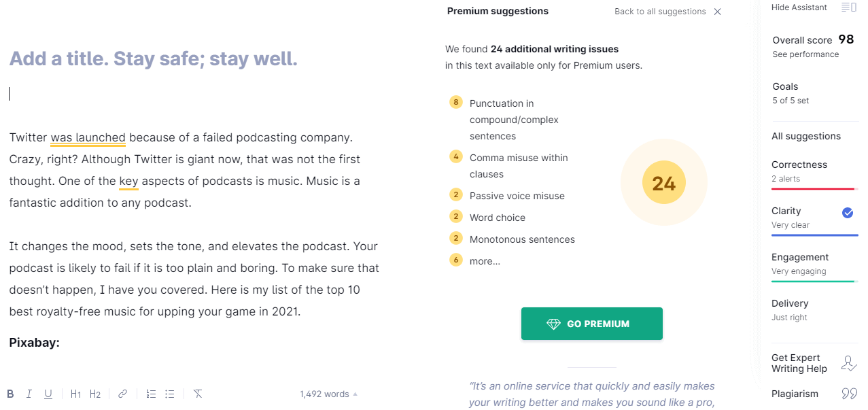868x410 pixels.
Task: Expand the '6 more...' issues list
Action: [x=484, y=261]
